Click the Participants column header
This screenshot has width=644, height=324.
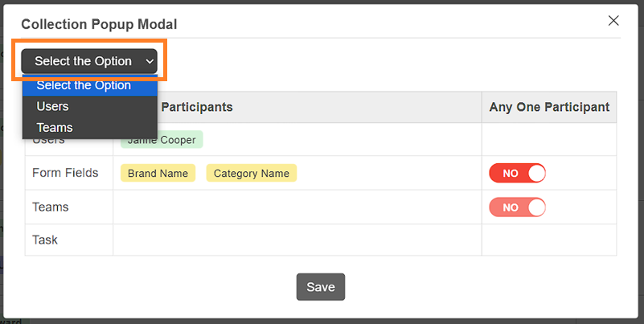pos(198,107)
